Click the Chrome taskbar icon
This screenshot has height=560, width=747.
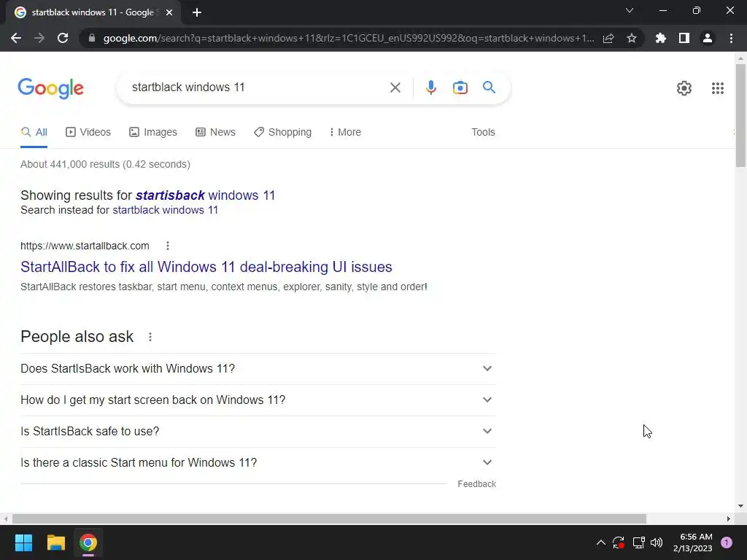click(x=88, y=542)
